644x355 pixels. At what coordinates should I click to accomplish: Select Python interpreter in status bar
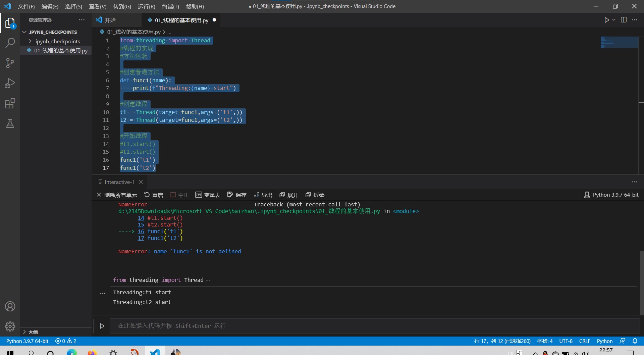point(27,341)
